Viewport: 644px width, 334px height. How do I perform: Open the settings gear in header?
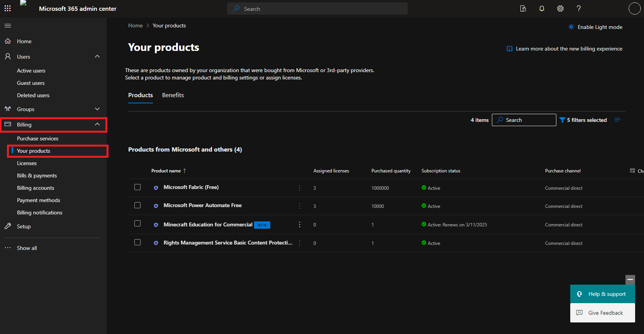(560, 8)
